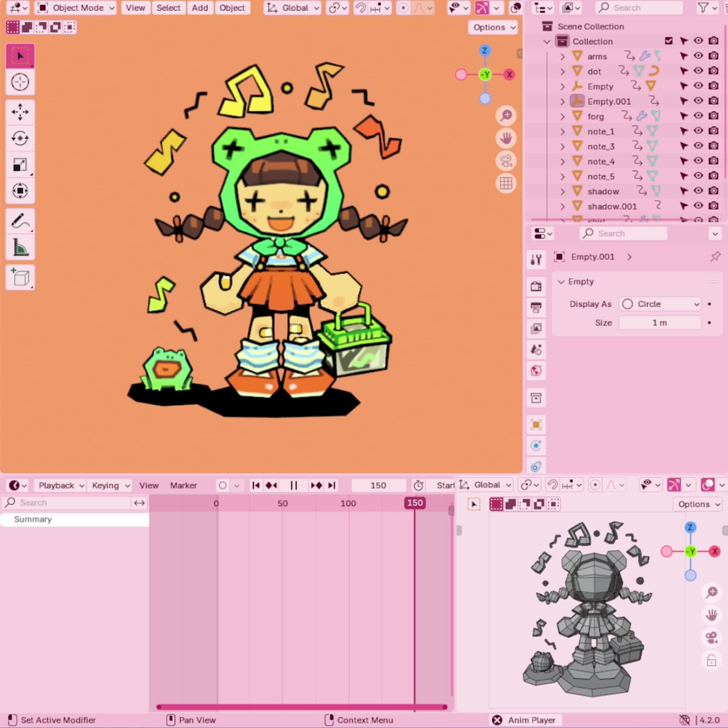The height and width of the screenshot is (728, 728).
Task: Click the Empty Size value field
Action: [x=660, y=323]
